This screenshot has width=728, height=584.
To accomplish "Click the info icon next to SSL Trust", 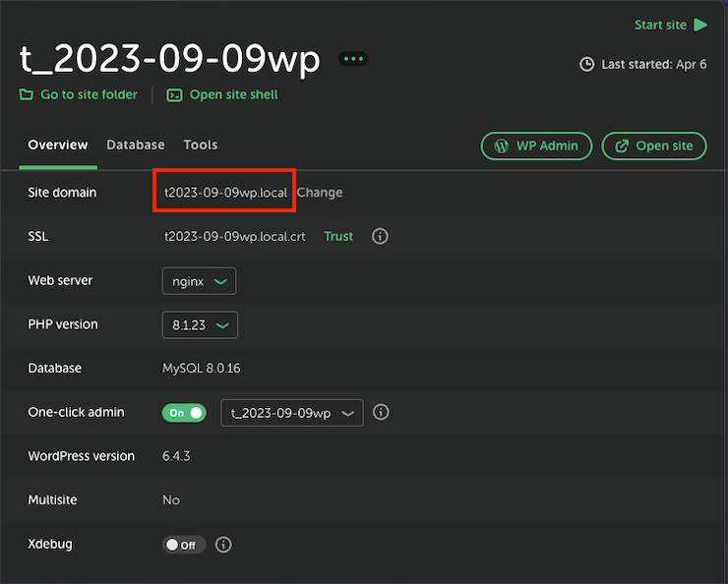I will point(380,236).
